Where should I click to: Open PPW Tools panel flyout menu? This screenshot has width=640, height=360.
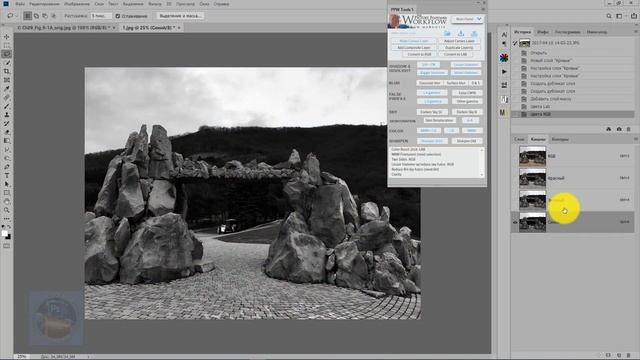[483, 9]
